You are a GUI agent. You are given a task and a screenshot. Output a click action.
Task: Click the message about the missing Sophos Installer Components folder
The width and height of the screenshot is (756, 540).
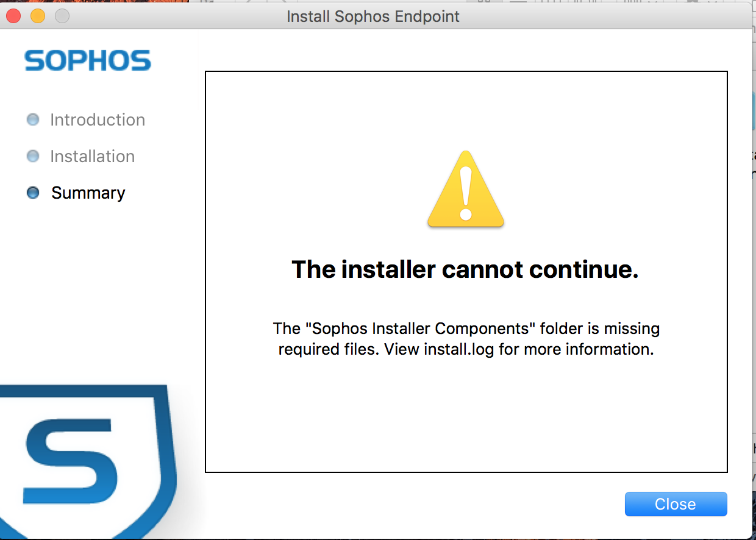(466, 339)
